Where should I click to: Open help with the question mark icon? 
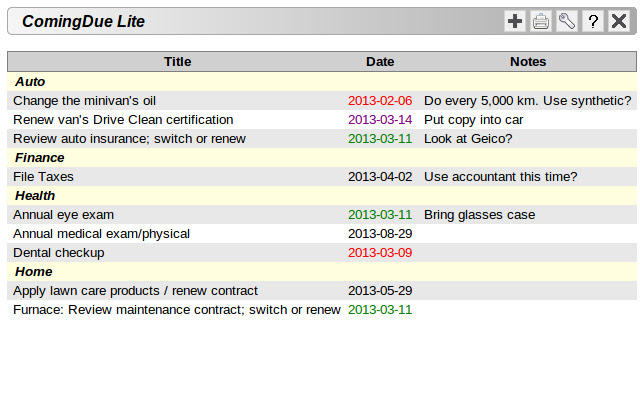(593, 21)
